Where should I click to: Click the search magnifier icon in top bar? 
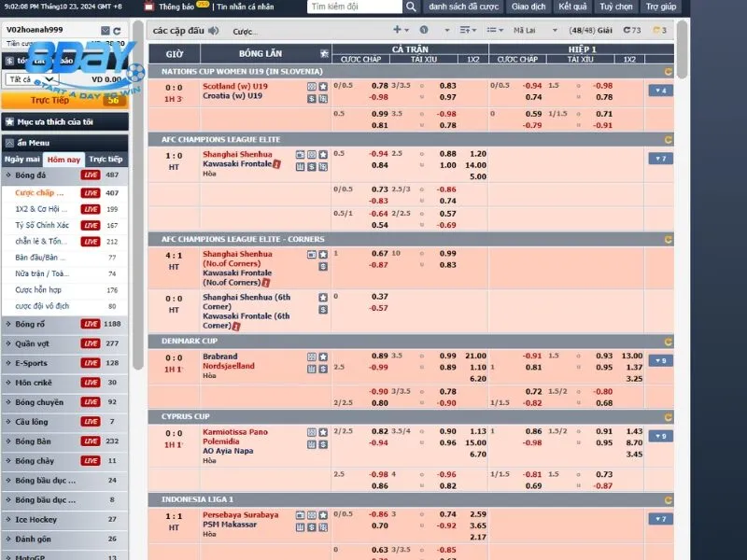[411, 7]
